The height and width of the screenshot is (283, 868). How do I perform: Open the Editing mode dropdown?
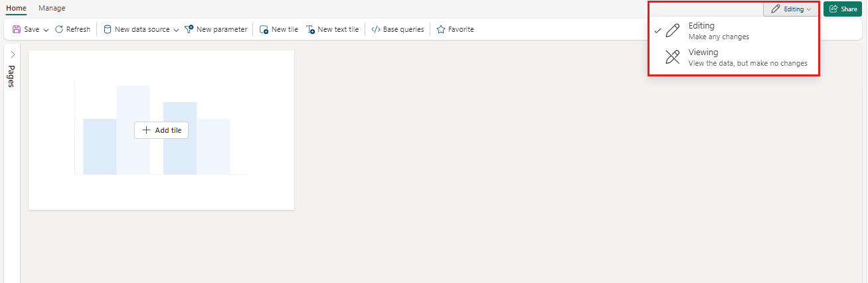[791, 9]
